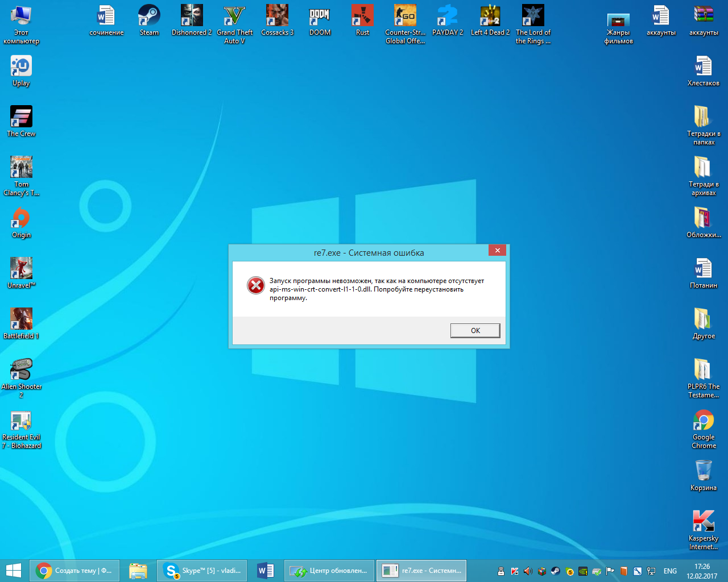Select the Battlefield 1 shortcut
Image resolution: width=728 pixels, height=582 pixels.
pos(21,324)
